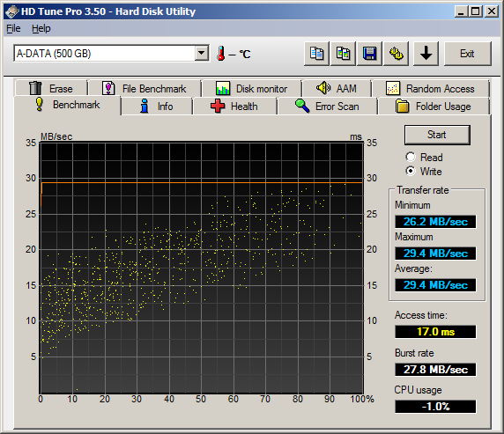The width and height of the screenshot is (504, 434).
Task: Select the Benchmark tab
Action: [68, 105]
